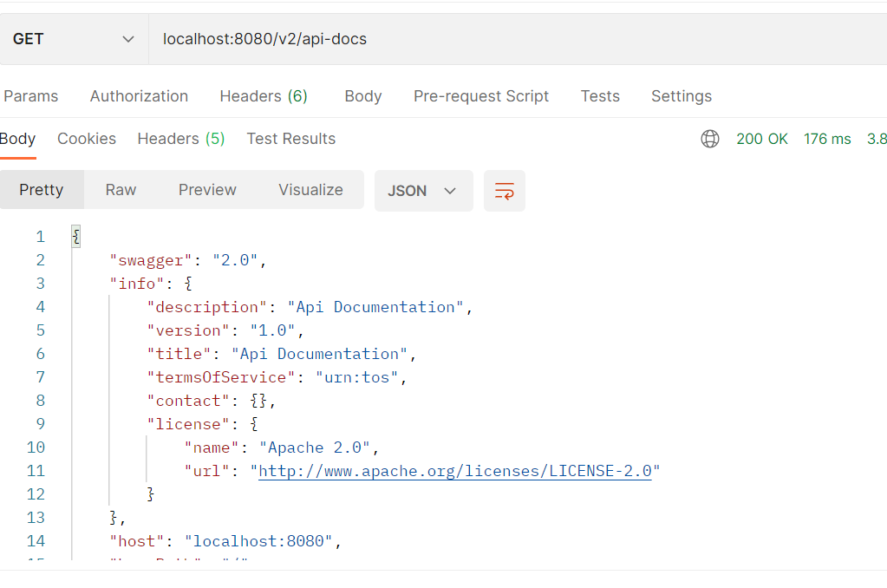Select the response Body tab
The image size is (887, 588).
(17, 139)
